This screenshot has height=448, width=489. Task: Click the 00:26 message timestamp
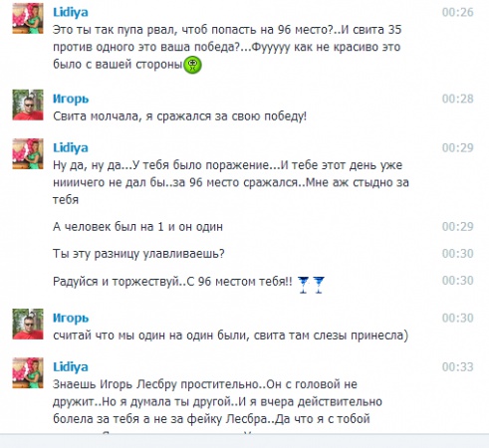point(457,12)
